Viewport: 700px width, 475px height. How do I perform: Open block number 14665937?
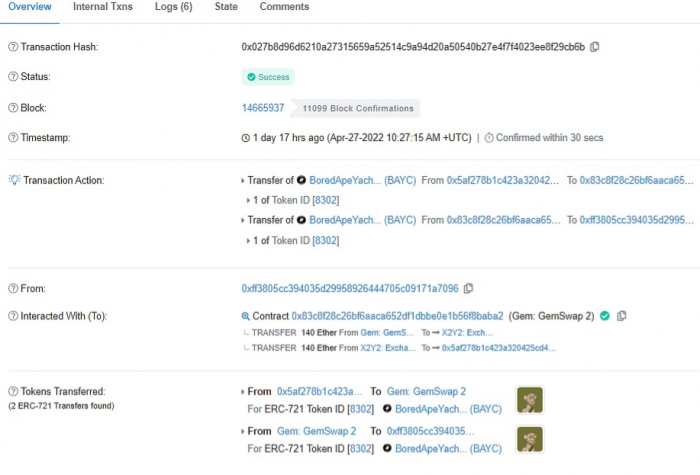click(263, 108)
